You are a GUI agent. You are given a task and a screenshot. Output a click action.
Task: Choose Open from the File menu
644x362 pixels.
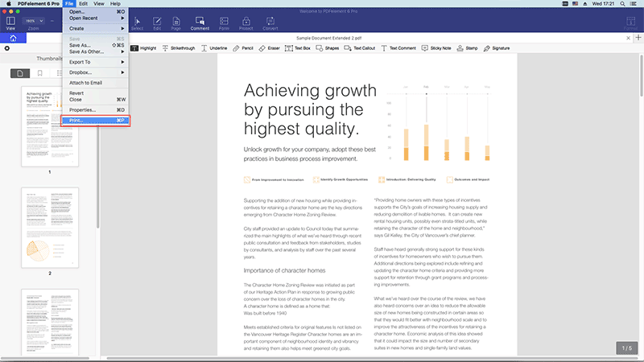pyautogui.click(x=96, y=11)
